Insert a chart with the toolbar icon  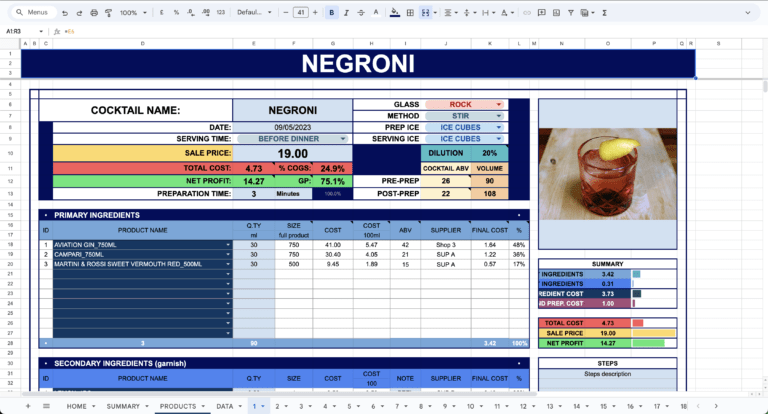(x=556, y=13)
